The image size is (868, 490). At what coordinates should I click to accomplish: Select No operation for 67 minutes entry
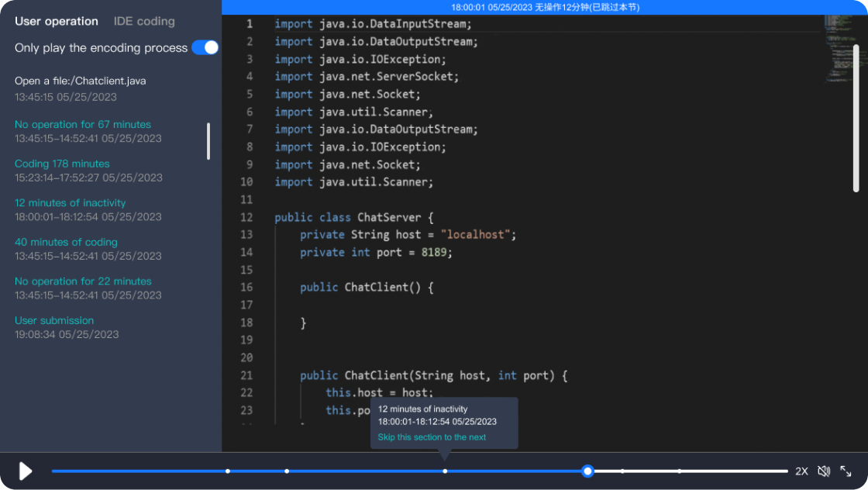coord(83,125)
